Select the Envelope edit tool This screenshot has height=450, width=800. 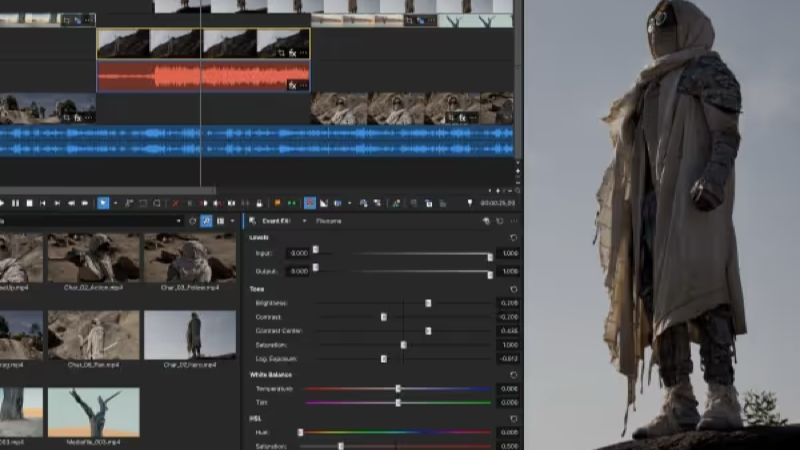(x=129, y=203)
